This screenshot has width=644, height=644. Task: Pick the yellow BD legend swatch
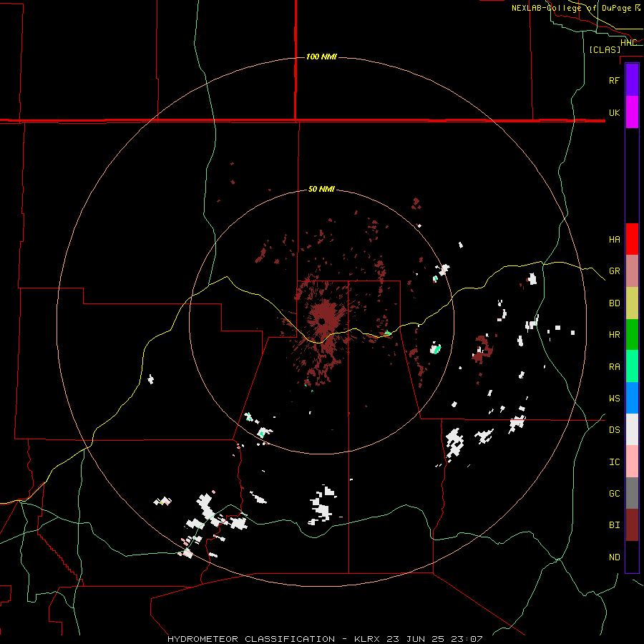coord(632,303)
